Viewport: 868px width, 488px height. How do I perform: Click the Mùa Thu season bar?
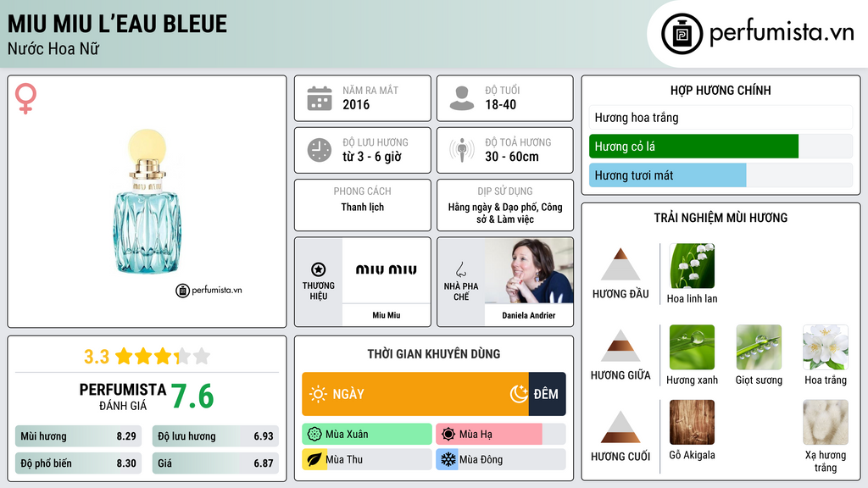(367, 460)
